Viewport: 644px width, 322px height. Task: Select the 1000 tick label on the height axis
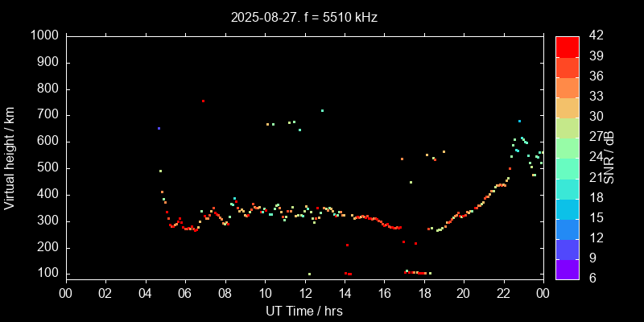tap(43, 36)
